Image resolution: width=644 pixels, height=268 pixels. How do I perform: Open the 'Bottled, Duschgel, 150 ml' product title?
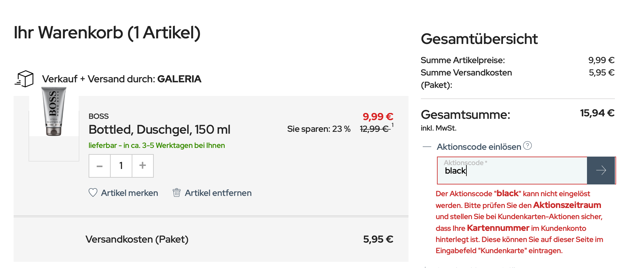click(x=159, y=130)
